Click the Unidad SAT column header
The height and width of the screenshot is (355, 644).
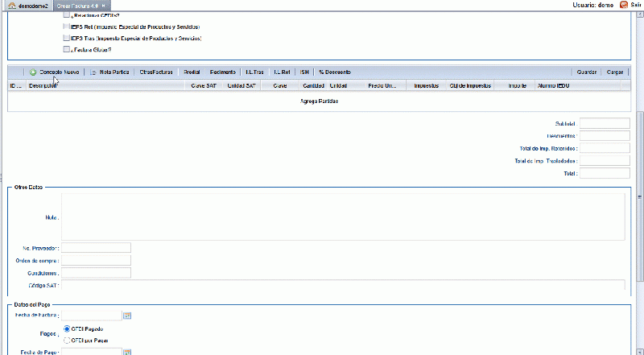coord(242,86)
